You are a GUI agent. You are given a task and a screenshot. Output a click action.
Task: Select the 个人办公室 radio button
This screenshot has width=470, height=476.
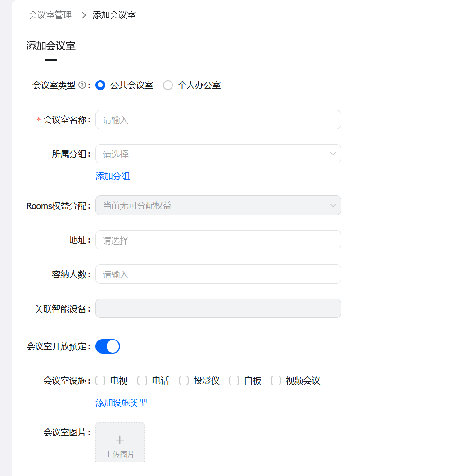(168, 85)
